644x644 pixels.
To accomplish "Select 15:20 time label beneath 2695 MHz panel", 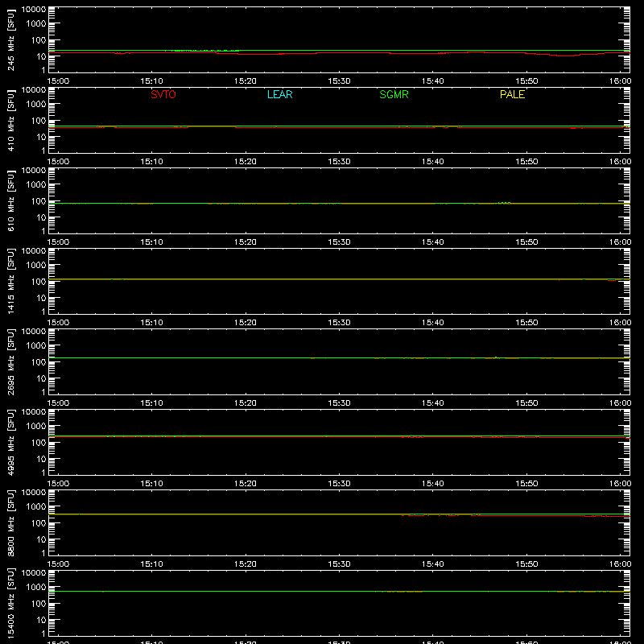I will 246,403.
